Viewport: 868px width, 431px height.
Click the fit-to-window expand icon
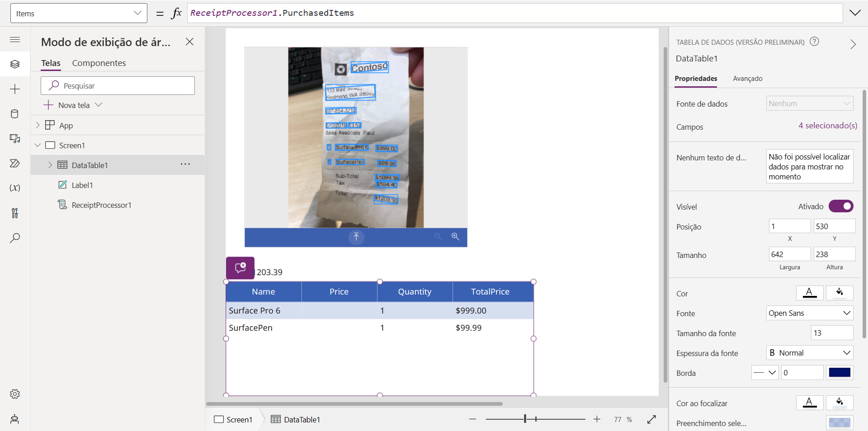(x=651, y=419)
